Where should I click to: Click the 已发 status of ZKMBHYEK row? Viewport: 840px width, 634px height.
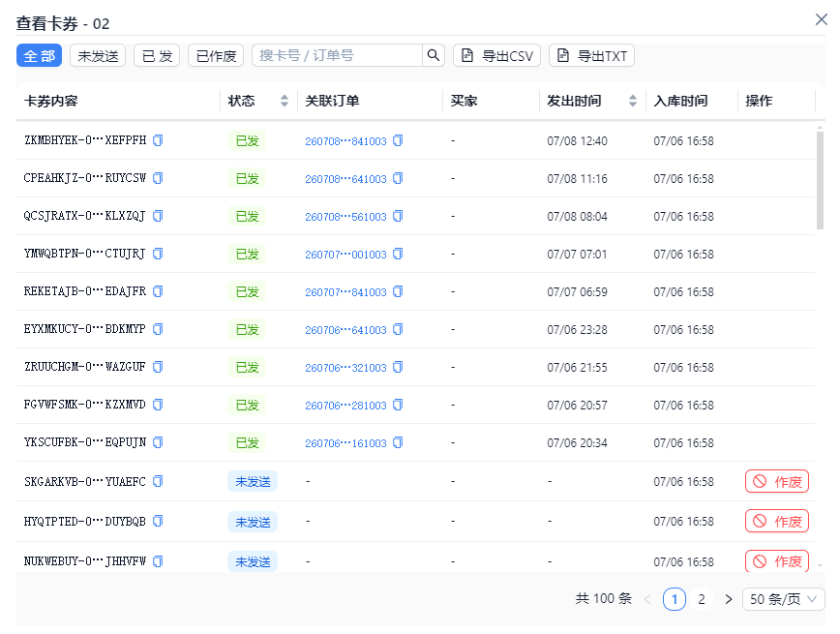(x=247, y=141)
